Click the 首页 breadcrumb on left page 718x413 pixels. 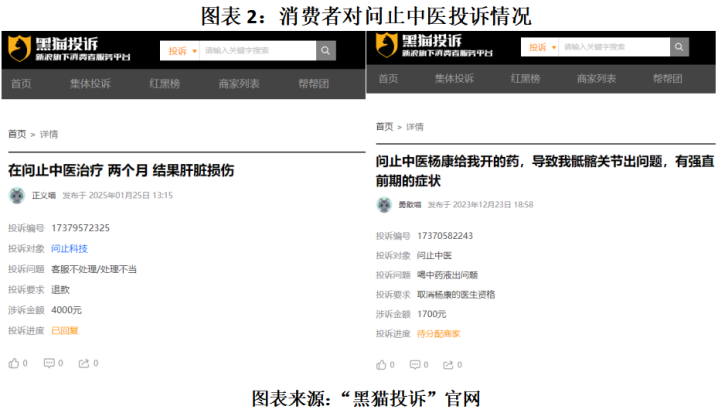pyautogui.click(x=17, y=134)
